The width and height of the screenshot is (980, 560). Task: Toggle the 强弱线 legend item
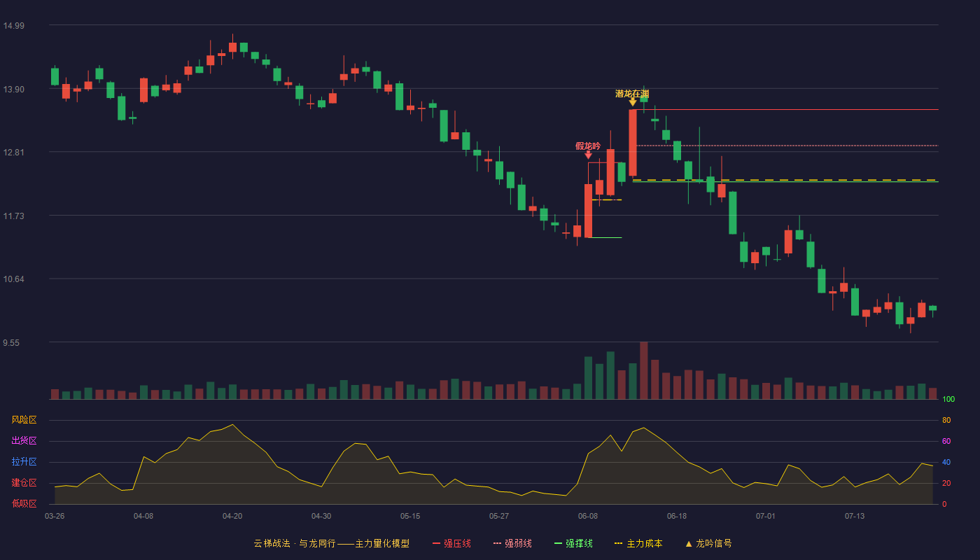coord(512,543)
